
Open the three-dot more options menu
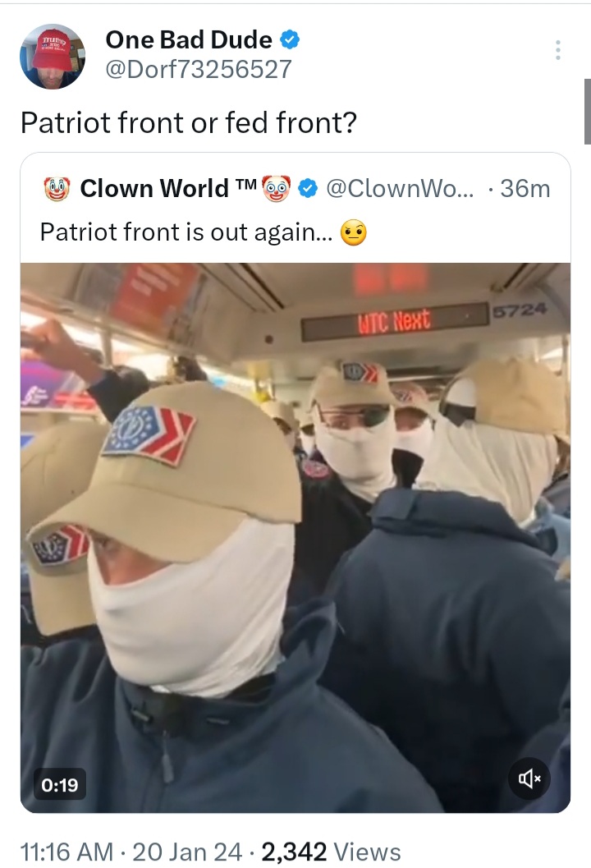coord(558,50)
